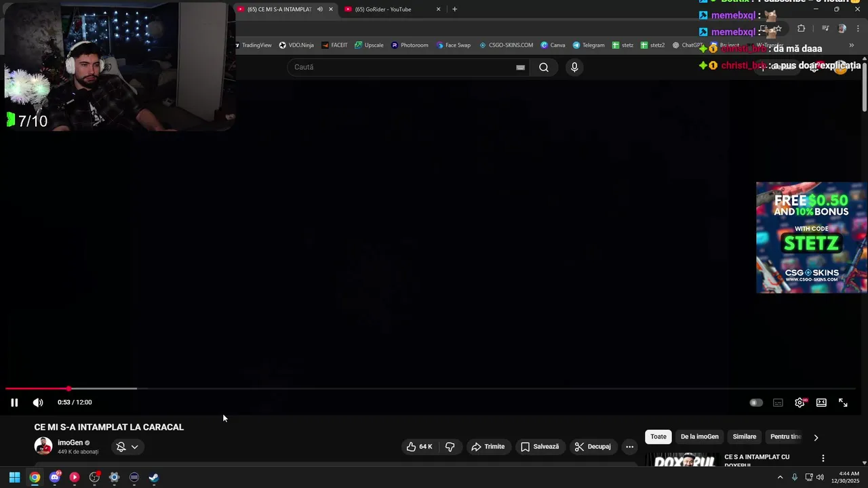Clip video using Decupaj button
The image size is (868, 488).
(593, 447)
